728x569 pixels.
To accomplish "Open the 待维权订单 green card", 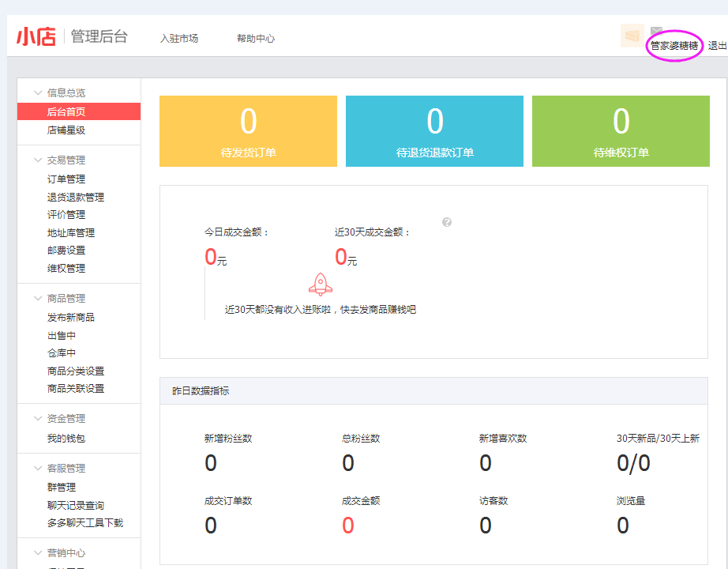I will (x=621, y=131).
